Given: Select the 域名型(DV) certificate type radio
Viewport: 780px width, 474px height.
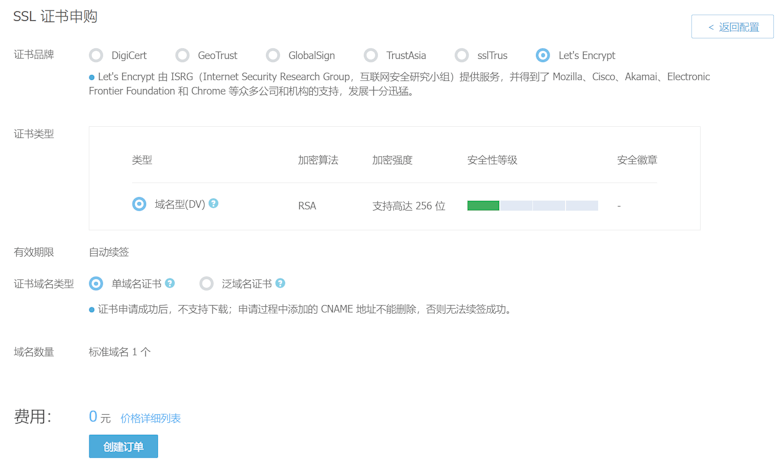Looking at the screenshot, I should (x=139, y=204).
